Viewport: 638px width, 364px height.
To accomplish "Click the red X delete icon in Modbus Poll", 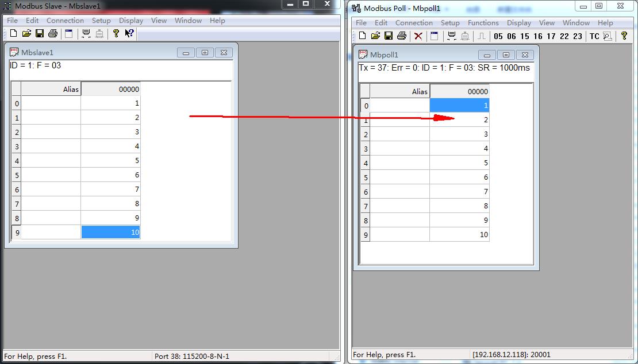I will point(418,36).
